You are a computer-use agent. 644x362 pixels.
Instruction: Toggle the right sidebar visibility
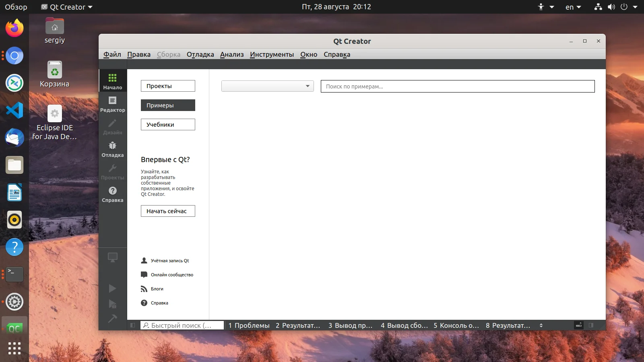591,325
